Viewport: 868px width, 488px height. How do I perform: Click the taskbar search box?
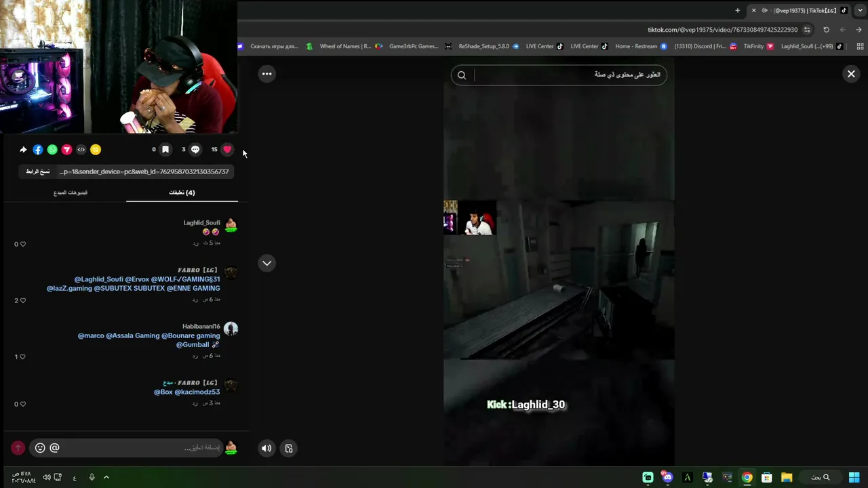[821, 477]
